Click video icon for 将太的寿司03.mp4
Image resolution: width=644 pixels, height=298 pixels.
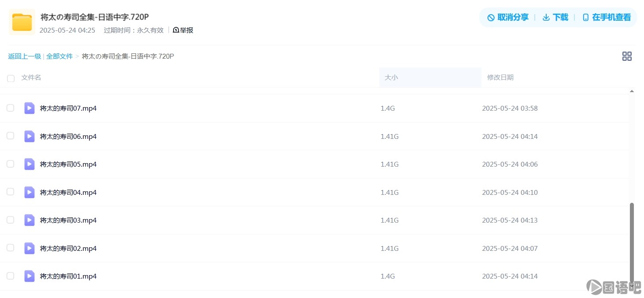29,220
